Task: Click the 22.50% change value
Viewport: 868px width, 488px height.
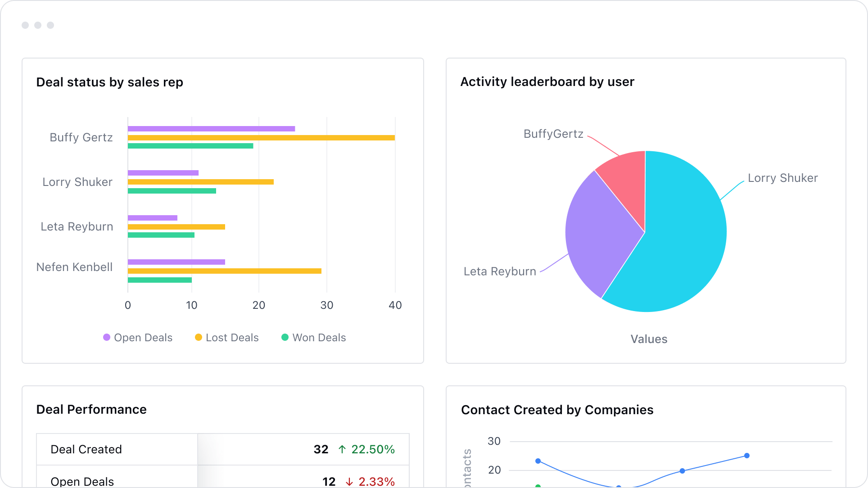Action: click(x=373, y=449)
